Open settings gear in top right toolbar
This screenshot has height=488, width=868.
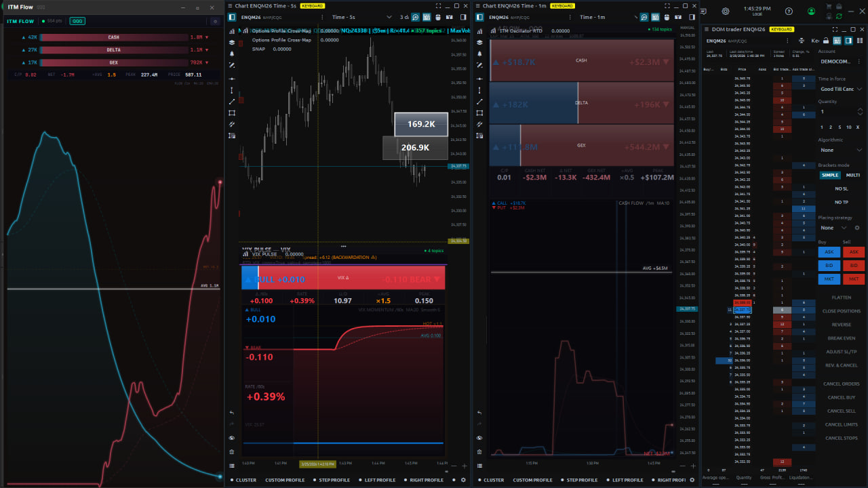726,12
